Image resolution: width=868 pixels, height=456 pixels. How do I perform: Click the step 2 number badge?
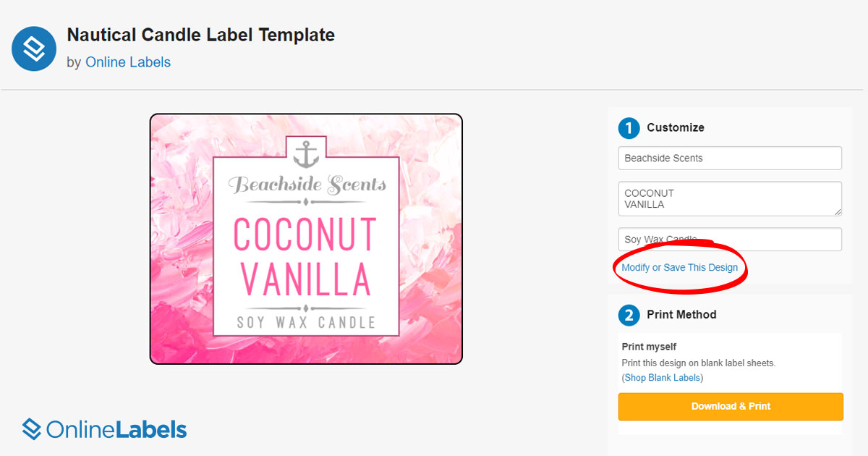(x=629, y=316)
